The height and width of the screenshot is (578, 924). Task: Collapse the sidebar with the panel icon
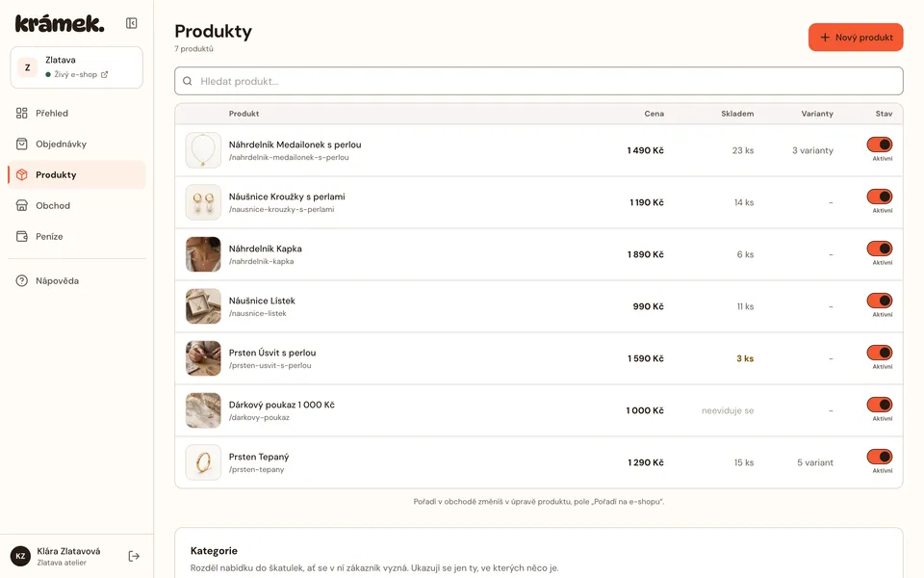click(132, 23)
